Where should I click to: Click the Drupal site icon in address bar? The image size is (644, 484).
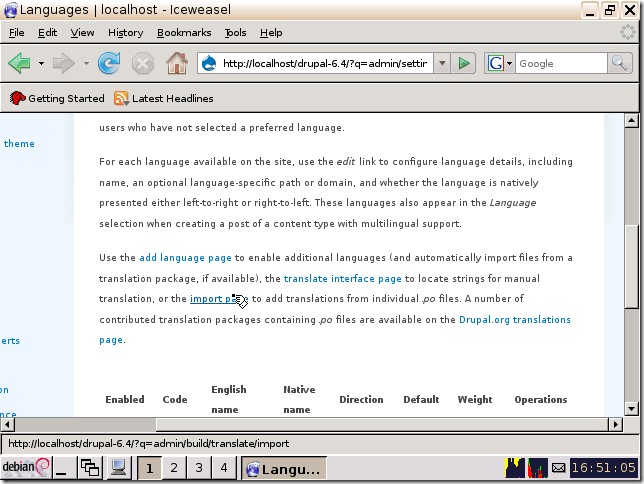coord(209,63)
